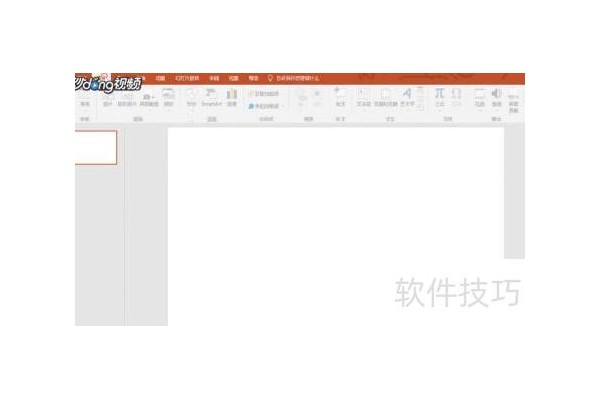Open Header and Footer dialog
Image resolution: width=600 pixels, height=400 pixels.
point(385,98)
